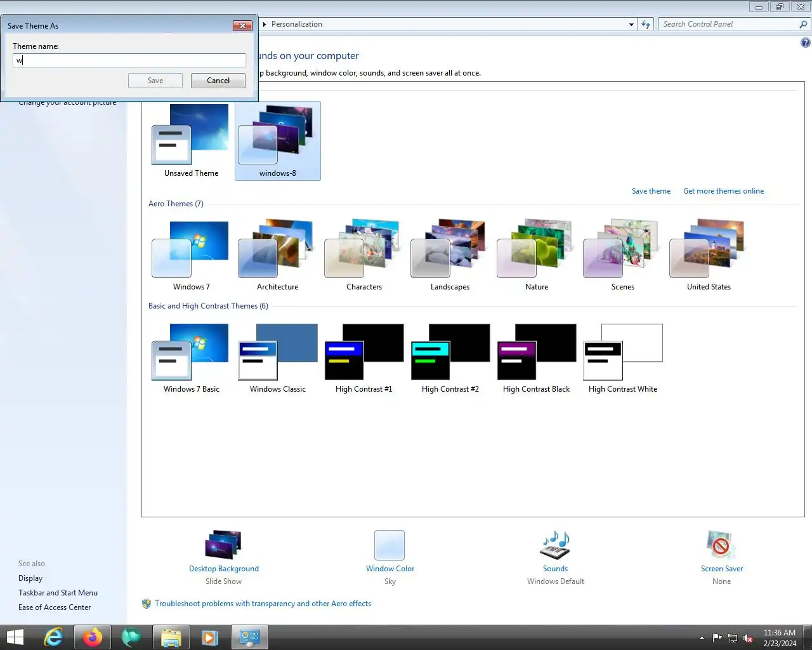Screen dimensions: 812x650
Task: Apply the High Contrast Black theme
Action: tap(536, 357)
